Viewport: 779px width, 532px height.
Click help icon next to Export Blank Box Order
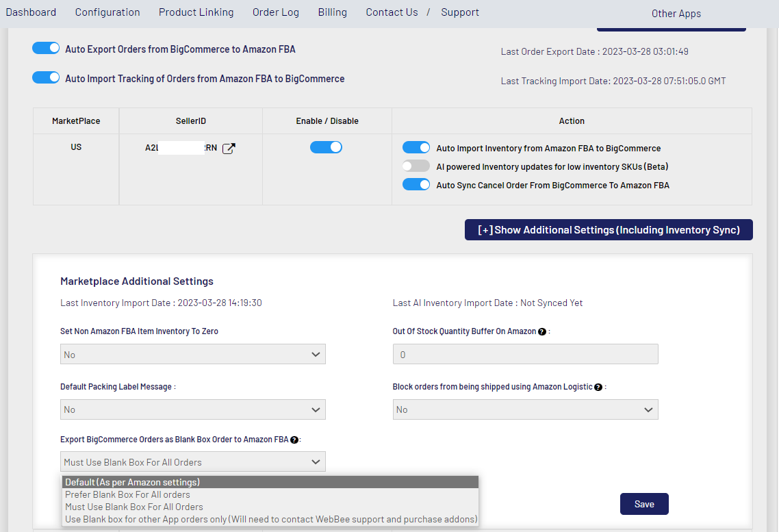(294, 440)
